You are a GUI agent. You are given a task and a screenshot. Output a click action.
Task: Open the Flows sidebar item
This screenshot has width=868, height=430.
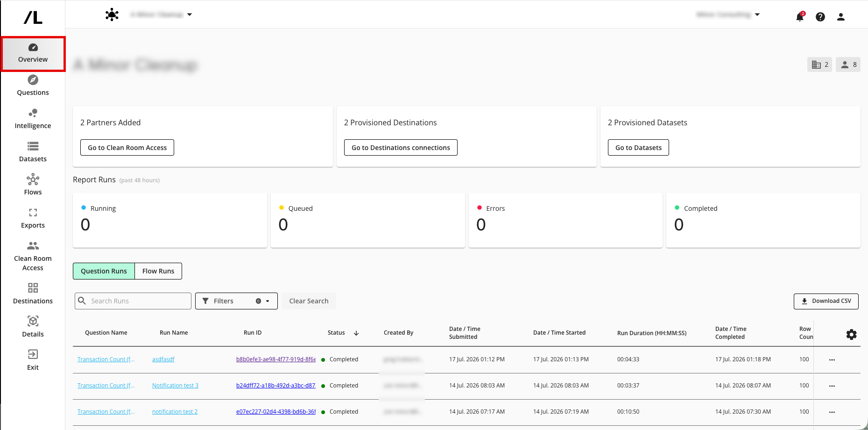click(33, 186)
